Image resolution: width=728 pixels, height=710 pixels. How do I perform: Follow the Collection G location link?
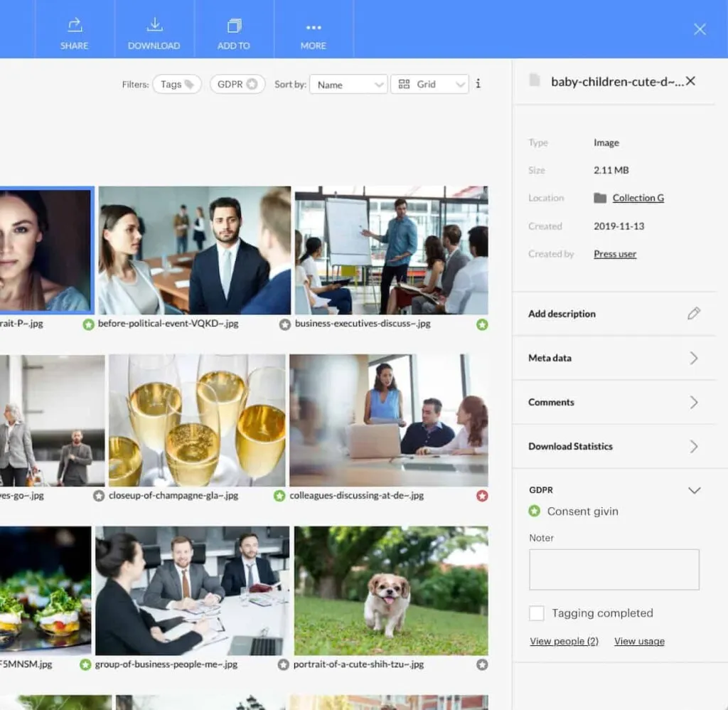pos(638,198)
